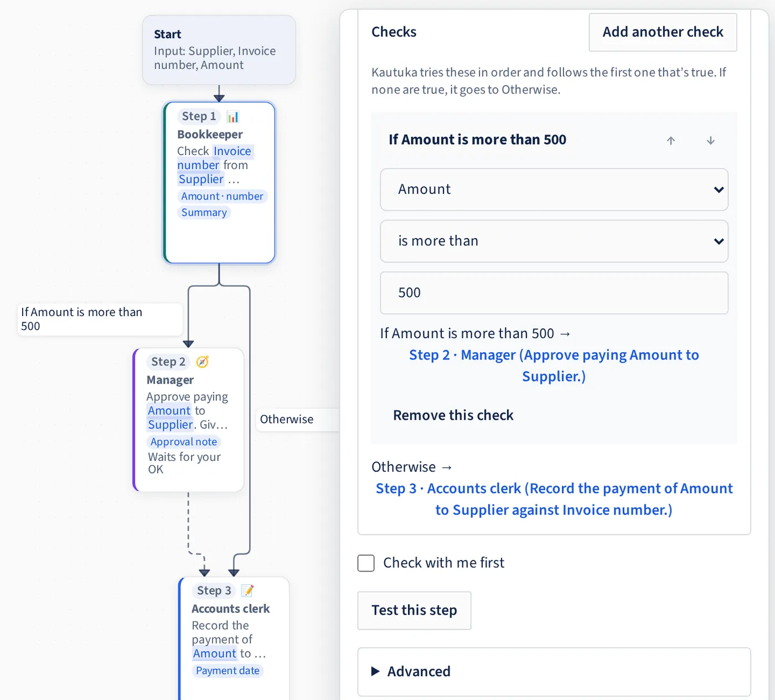
Task: Click the Step 1 badge label
Action: coord(199,116)
